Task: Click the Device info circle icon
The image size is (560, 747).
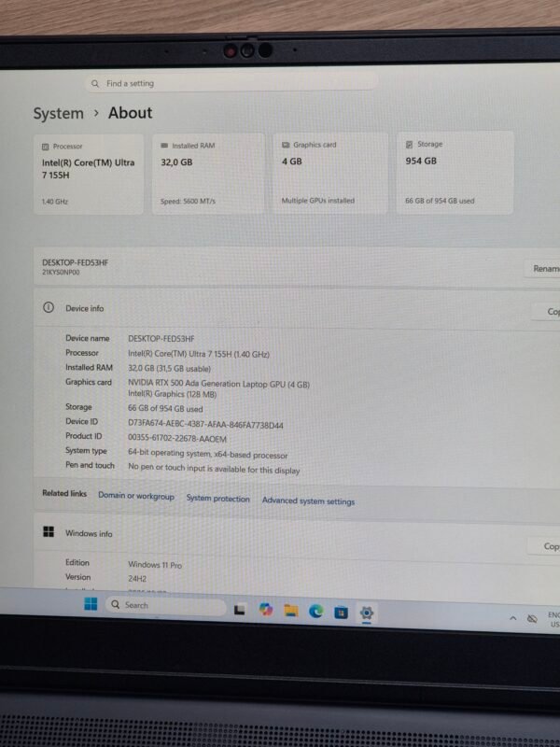Action: (49, 307)
